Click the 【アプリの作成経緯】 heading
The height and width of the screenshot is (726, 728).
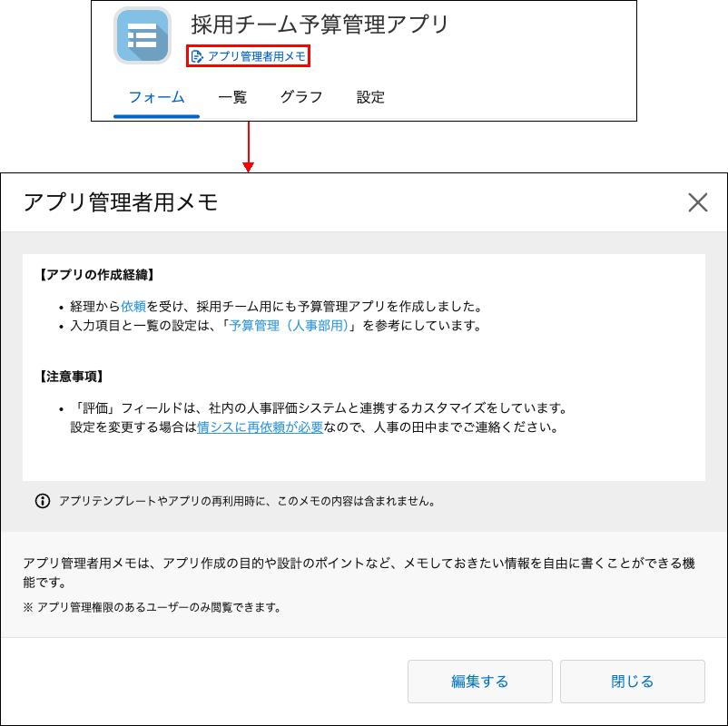[96, 275]
